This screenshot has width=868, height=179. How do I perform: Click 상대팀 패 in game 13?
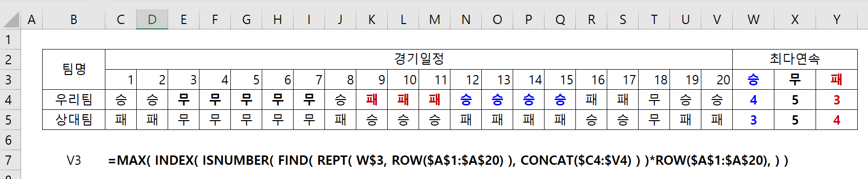[497, 120]
